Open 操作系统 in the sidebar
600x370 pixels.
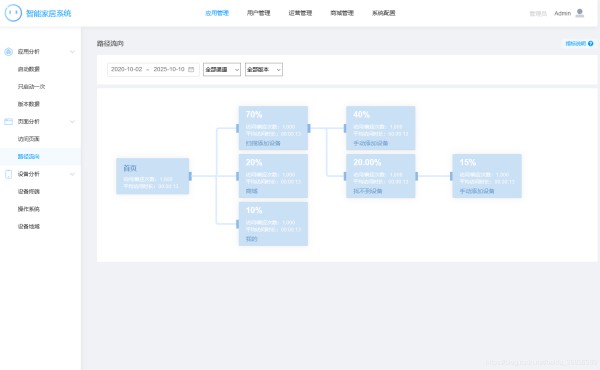pos(29,209)
